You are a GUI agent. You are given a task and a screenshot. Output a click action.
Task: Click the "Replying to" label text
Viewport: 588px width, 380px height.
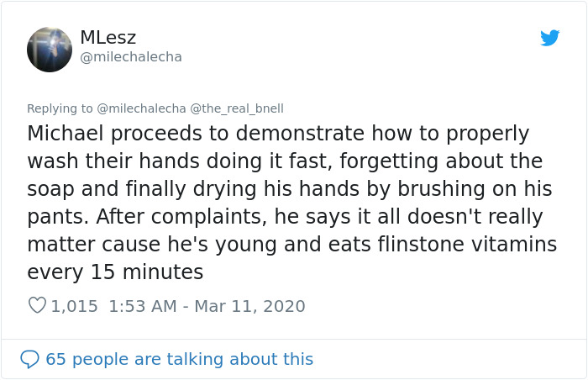pyautogui.click(x=60, y=108)
